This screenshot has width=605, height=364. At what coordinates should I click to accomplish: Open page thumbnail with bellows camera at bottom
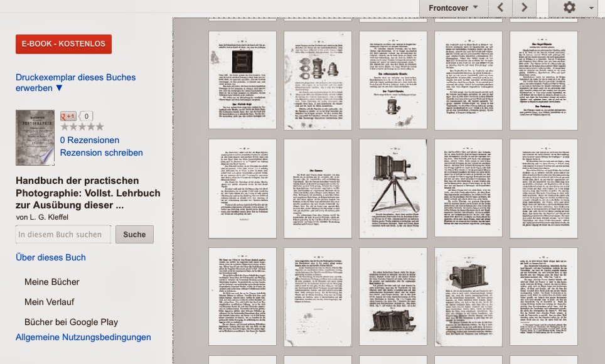pos(393,296)
